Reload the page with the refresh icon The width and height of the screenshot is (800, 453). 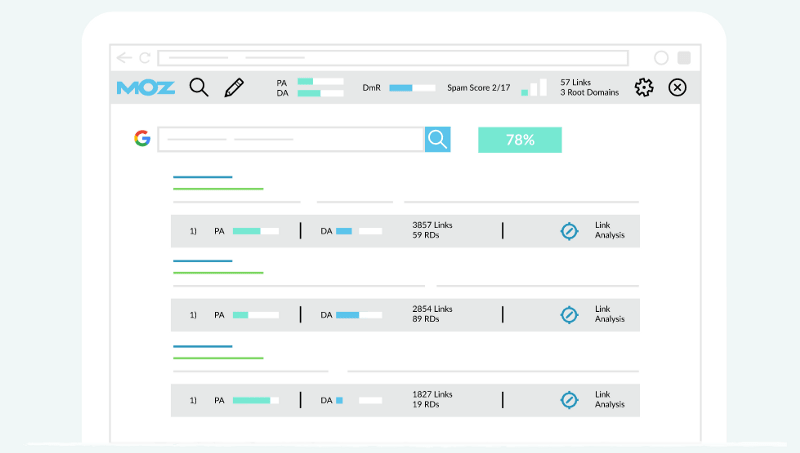(145, 58)
